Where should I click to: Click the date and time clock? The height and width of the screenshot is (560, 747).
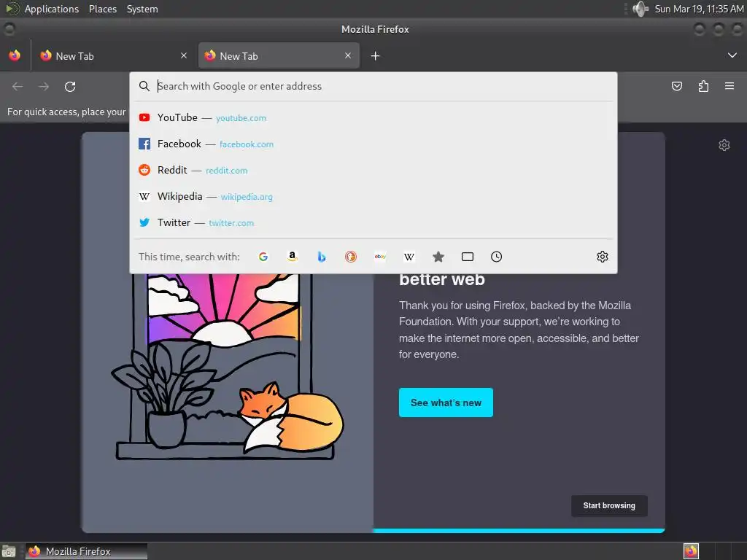pyautogui.click(x=699, y=9)
